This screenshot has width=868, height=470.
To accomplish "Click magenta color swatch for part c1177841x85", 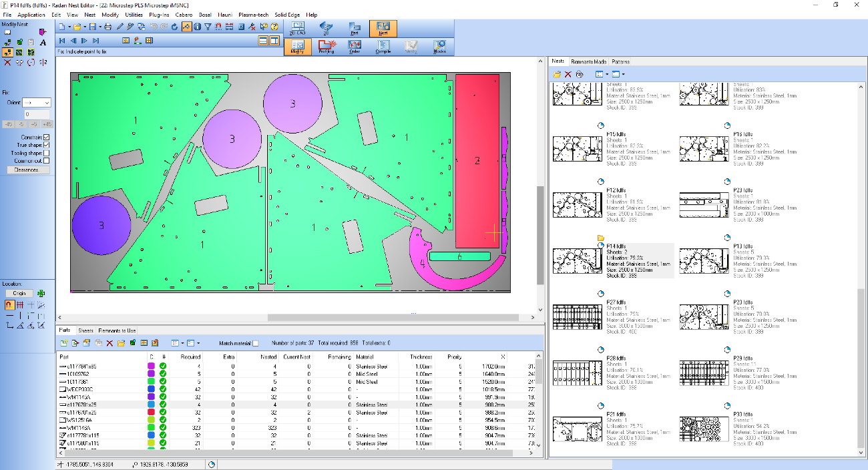I will coord(152,367).
